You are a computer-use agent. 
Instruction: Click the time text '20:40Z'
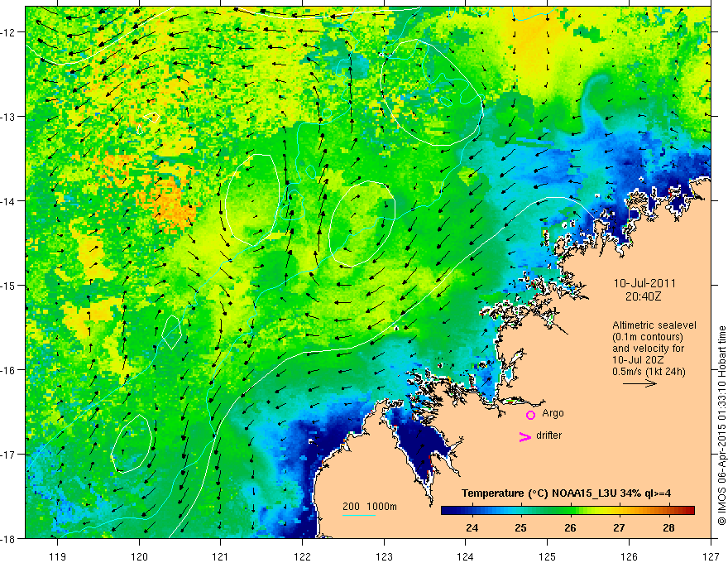pyautogui.click(x=643, y=296)
